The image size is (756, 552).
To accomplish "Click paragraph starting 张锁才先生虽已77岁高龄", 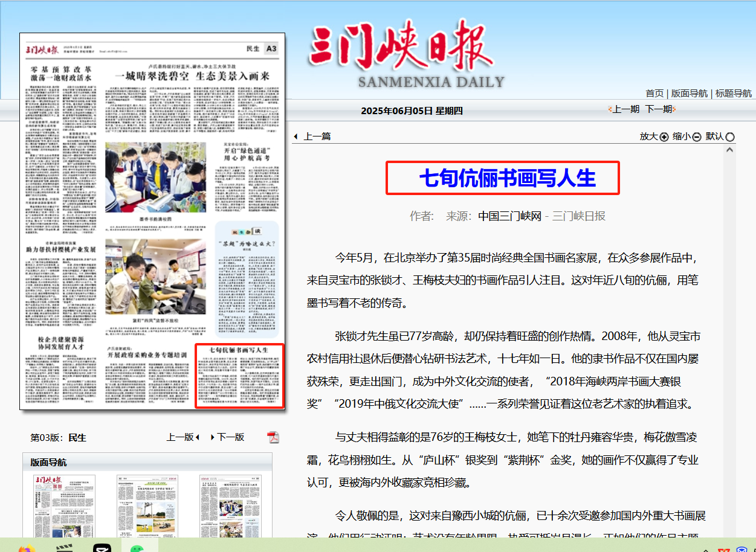I will pyautogui.click(x=503, y=370).
